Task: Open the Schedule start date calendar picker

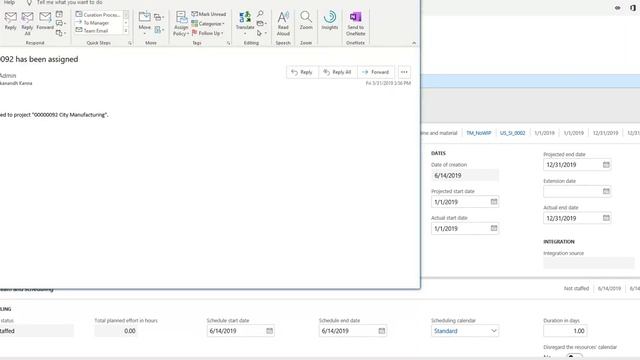Action: point(269,331)
